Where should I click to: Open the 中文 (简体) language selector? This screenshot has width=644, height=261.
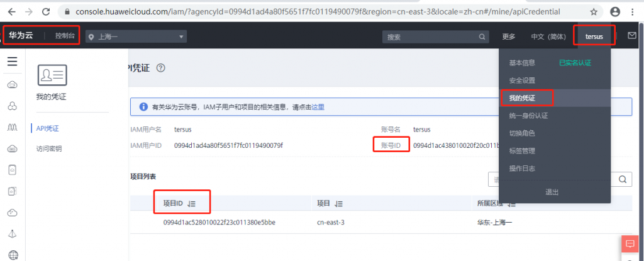pyautogui.click(x=548, y=36)
